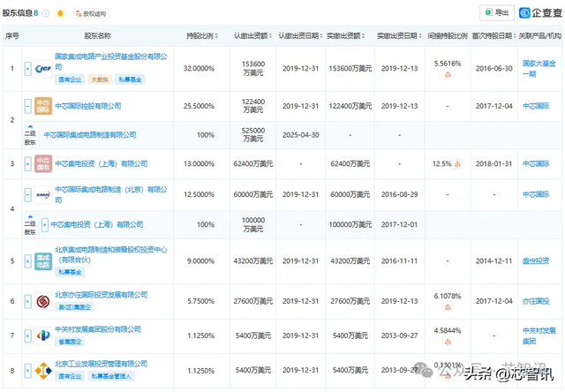Collapse 二级股东 arrow under row 4
Screen dimensions: 565x392
pyautogui.click(x=30, y=216)
